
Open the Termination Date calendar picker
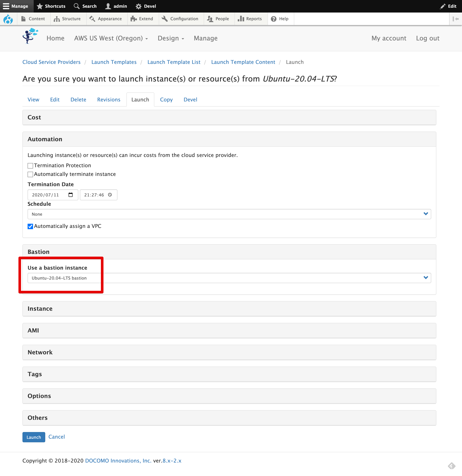[71, 195]
